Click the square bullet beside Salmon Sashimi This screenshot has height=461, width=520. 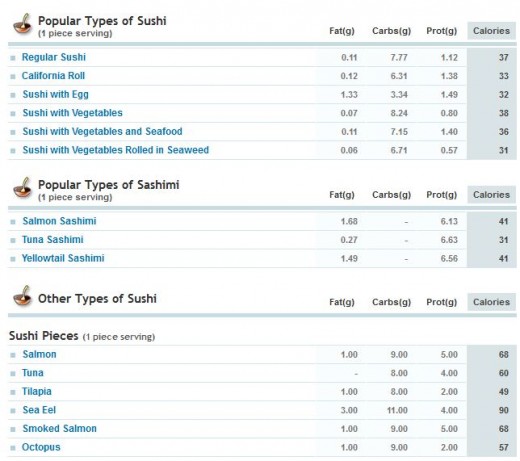pyautogui.click(x=13, y=222)
